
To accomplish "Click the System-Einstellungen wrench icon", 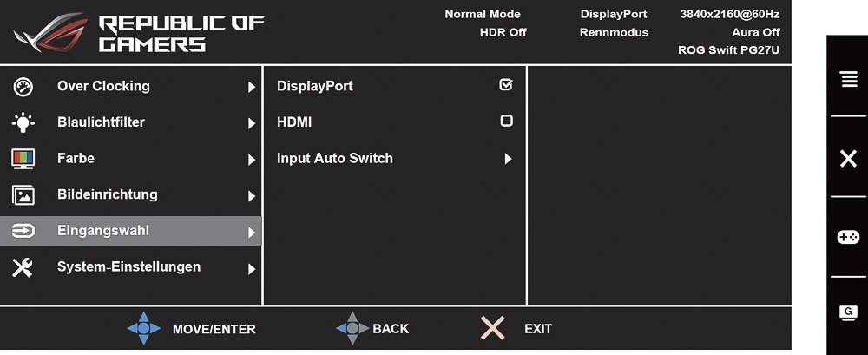I will (x=23, y=268).
